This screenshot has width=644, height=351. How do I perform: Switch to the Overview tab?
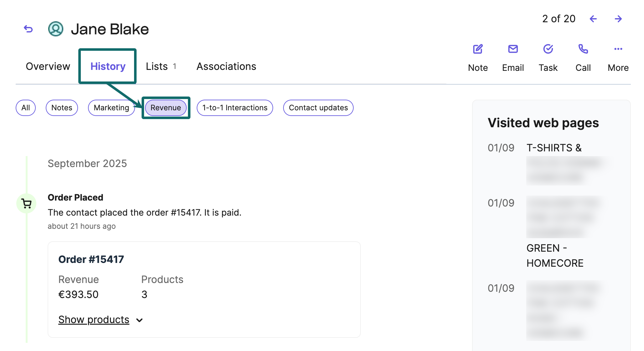(x=48, y=66)
